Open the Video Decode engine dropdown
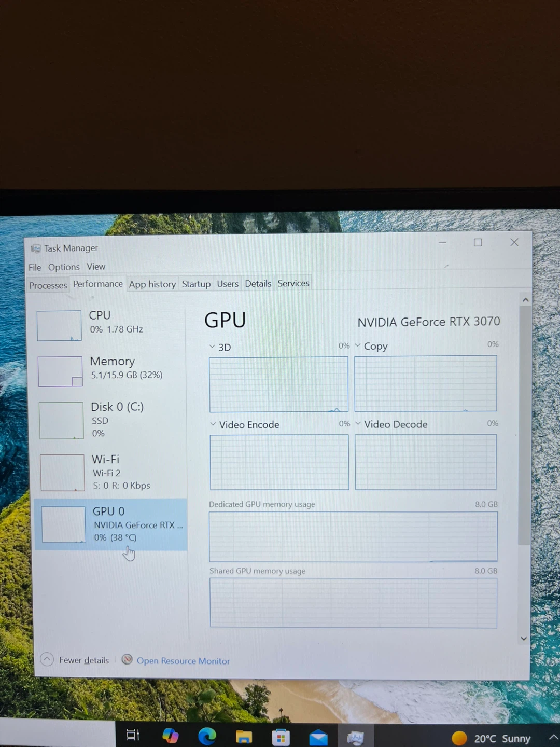Viewport: 560px width, 747px height. click(x=358, y=424)
